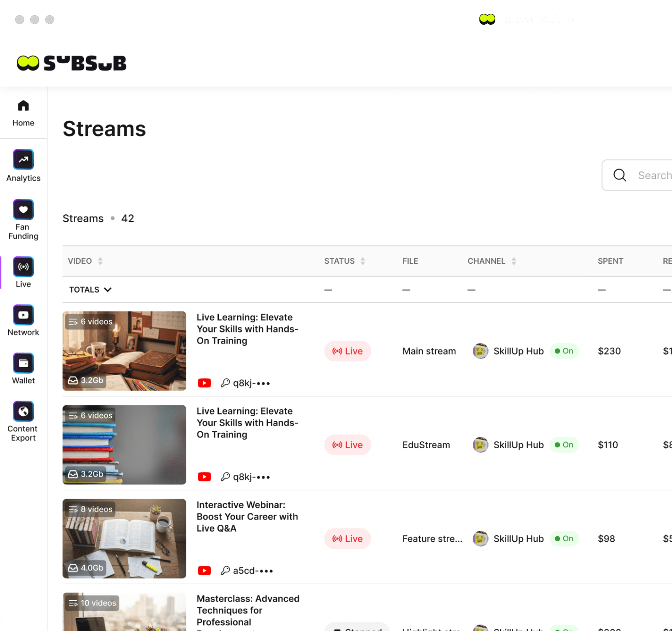Click SkillUp Hub avatar in Main stream row

click(480, 351)
